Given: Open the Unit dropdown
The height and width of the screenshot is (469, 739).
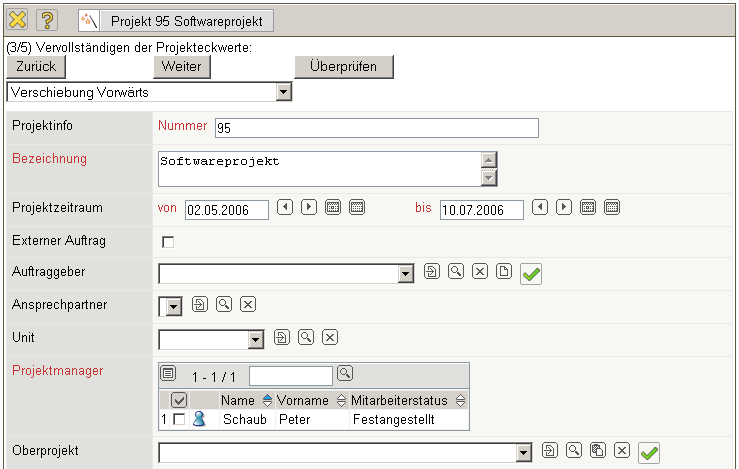Looking at the screenshot, I should pyautogui.click(x=256, y=340).
